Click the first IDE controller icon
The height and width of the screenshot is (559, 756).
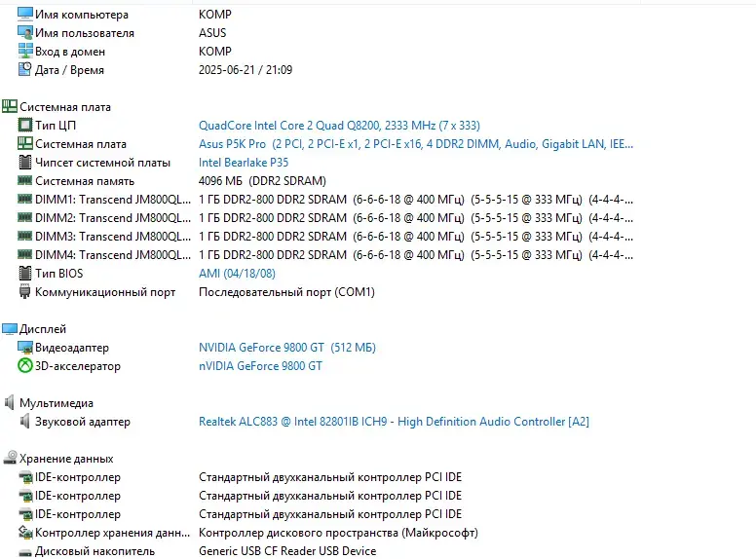tap(25, 477)
